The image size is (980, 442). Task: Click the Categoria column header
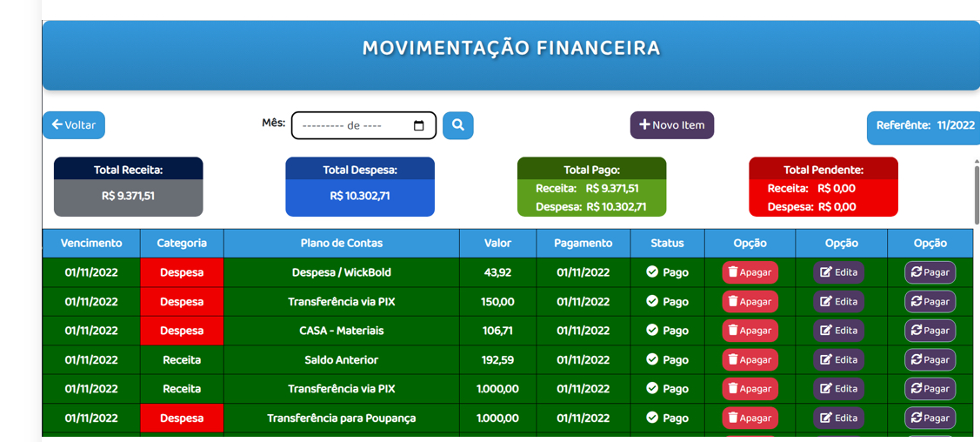pyautogui.click(x=182, y=244)
